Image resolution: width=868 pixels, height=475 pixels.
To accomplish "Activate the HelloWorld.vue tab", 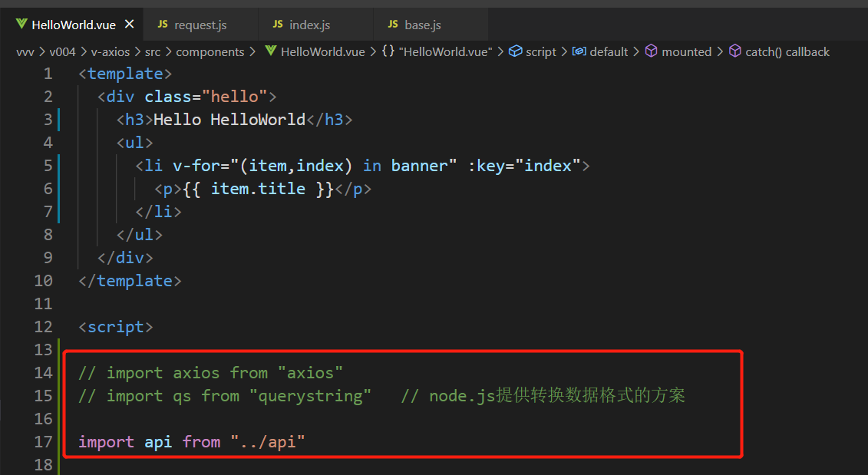I will tap(74, 25).
